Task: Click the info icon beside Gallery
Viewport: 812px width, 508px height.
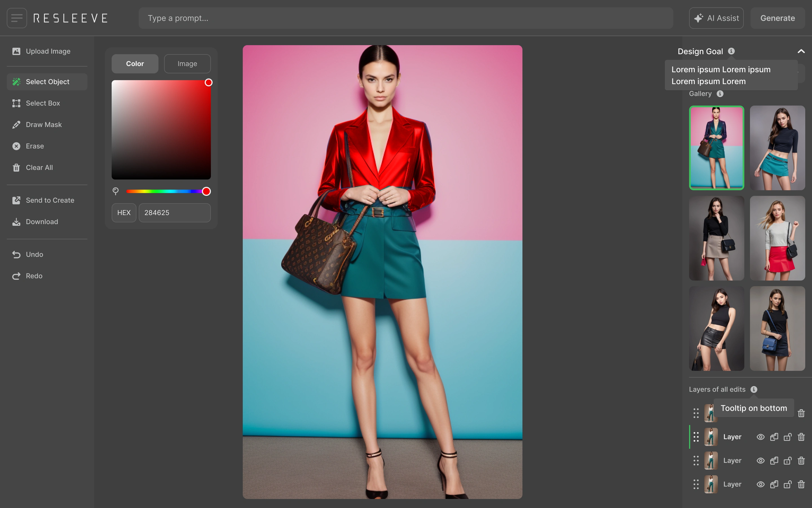Action: (720, 94)
